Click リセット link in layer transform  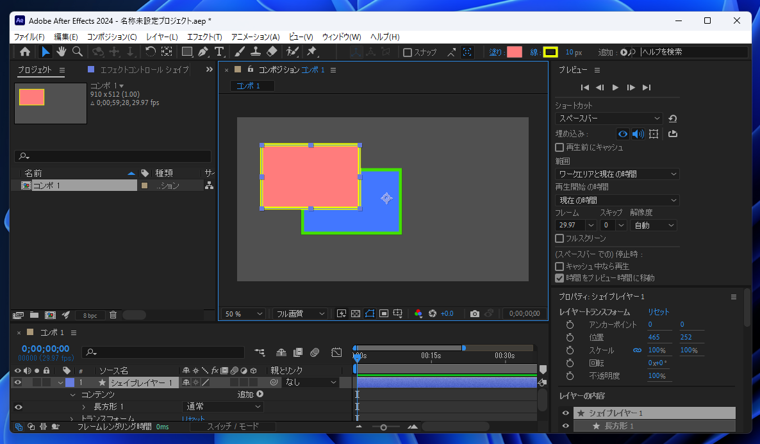point(659,312)
